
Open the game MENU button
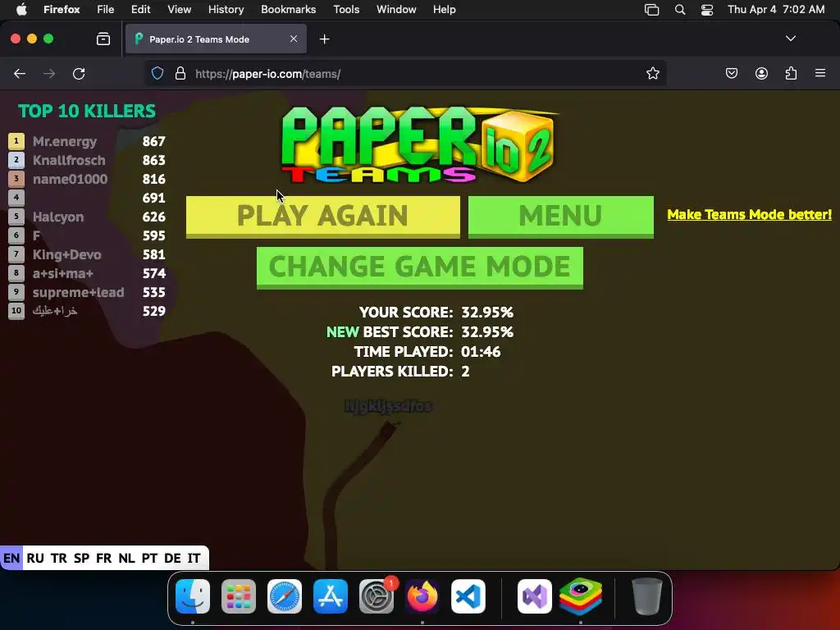click(x=560, y=217)
